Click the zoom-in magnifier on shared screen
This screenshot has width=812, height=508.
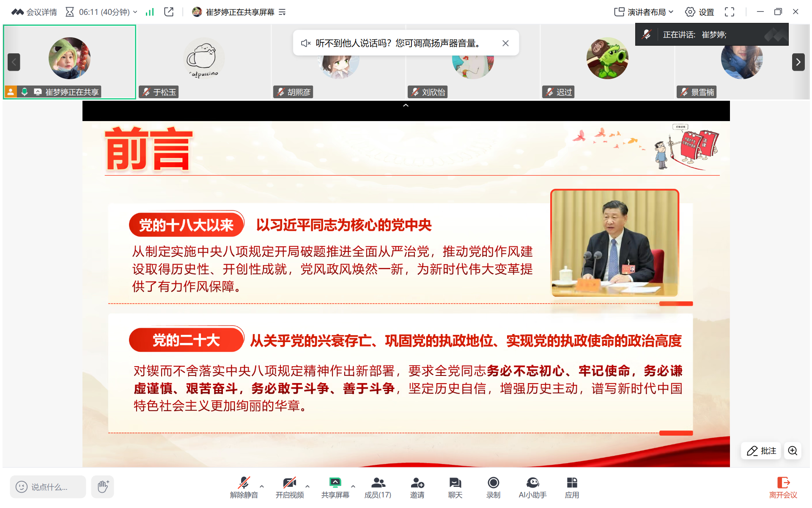(x=793, y=451)
